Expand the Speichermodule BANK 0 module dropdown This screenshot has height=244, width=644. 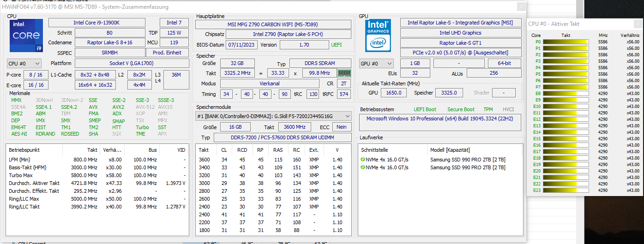point(273,116)
